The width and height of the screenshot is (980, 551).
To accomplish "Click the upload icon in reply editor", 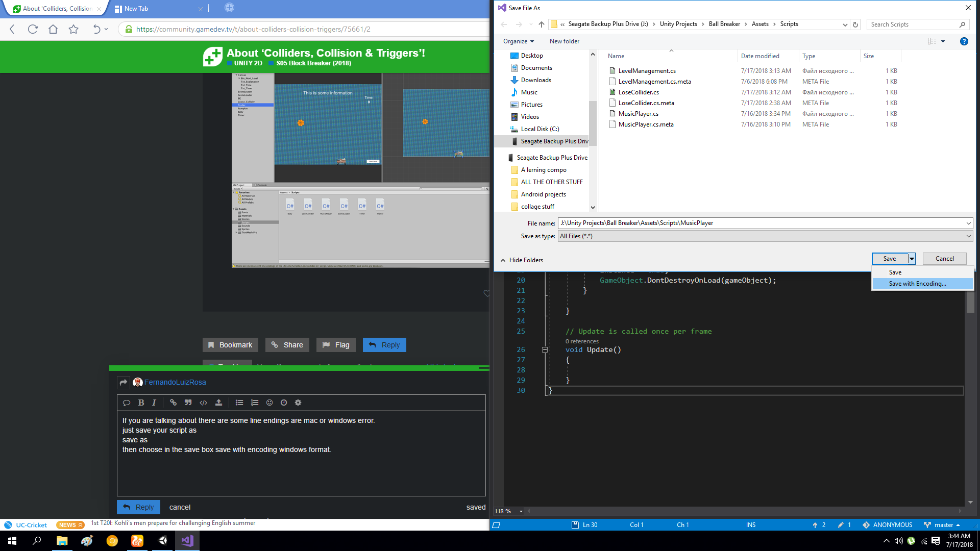I will [218, 403].
